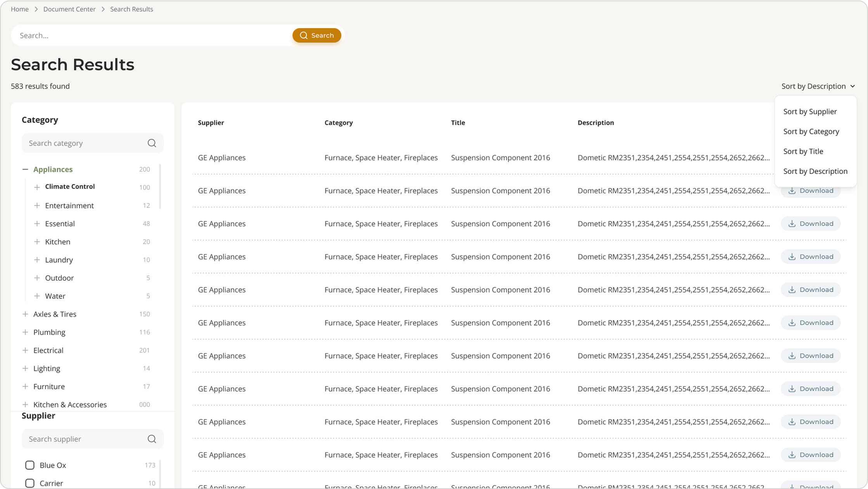Expand the Furniture category plus icon

25,387
